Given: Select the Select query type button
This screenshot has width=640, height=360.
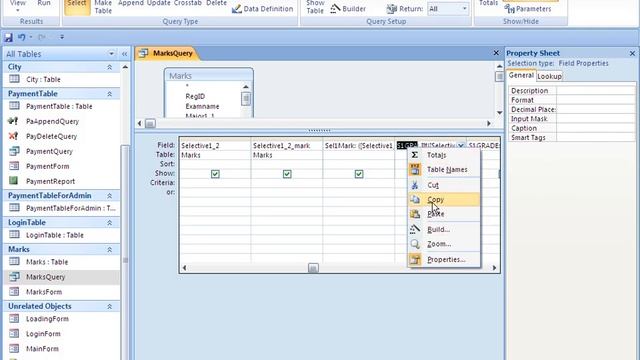Looking at the screenshot, I should [77, 6].
